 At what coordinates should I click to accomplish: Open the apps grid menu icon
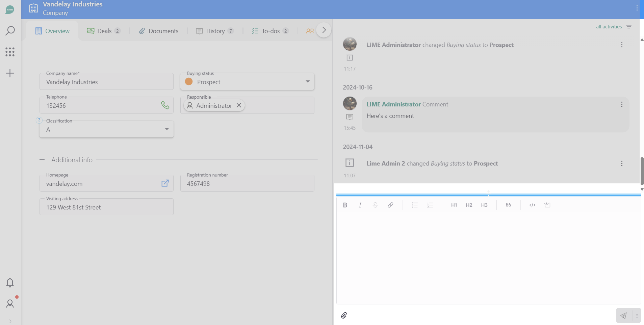(x=10, y=52)
